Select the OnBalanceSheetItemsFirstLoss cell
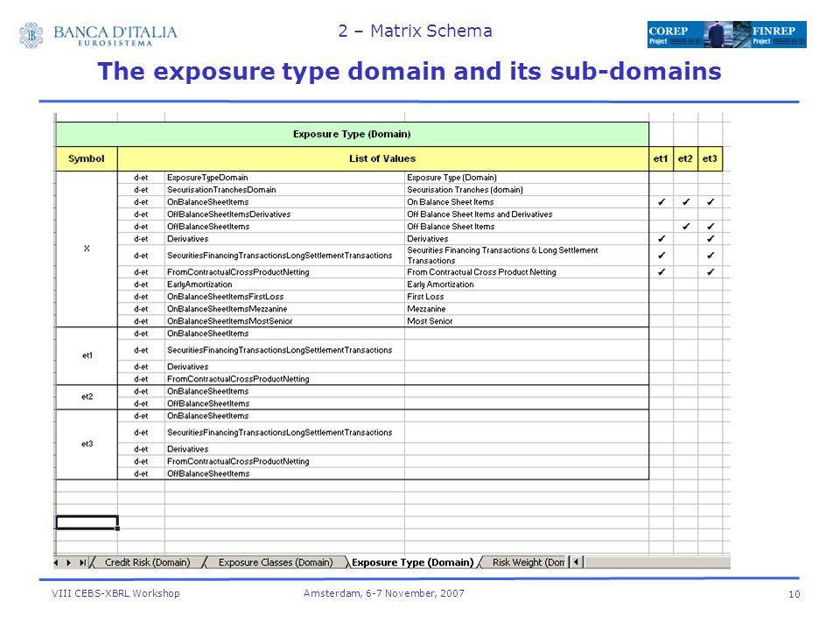 click(284, 297)
